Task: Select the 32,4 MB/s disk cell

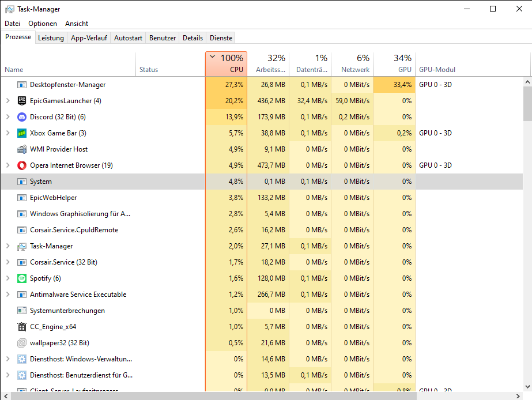Action: click(310, 101)
